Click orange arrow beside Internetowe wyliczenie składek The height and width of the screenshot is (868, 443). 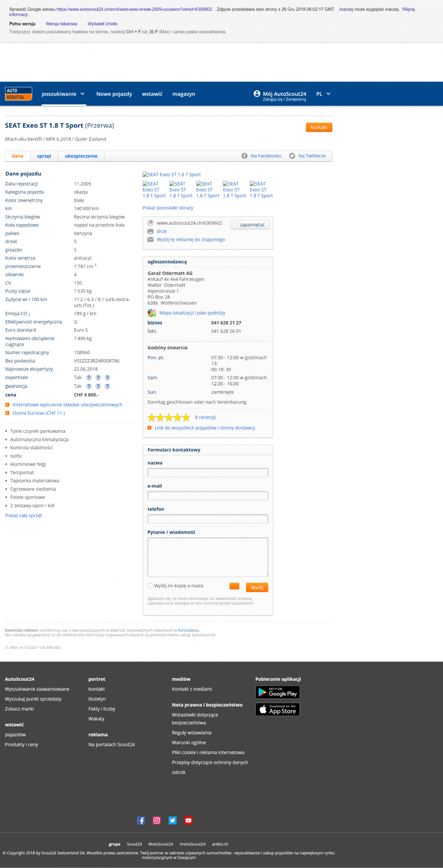point(7,405)
